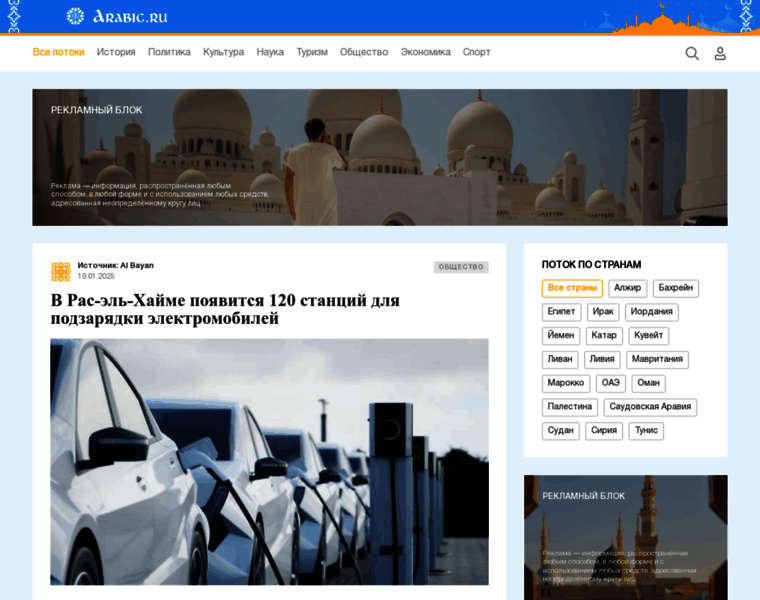Filter the stream by Саудовская Аравия
Image resolution: width=760 pixels, height=600 pixels.
click(650, 407)
